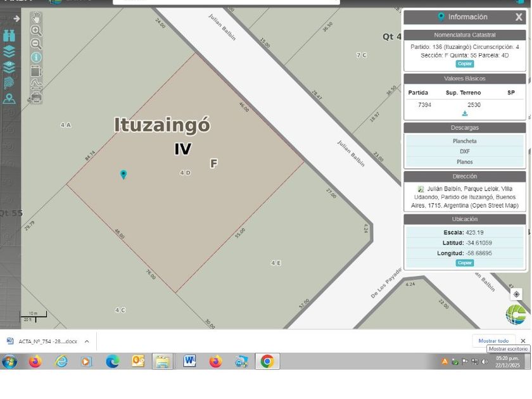
Task: Close the downloads bar
Action: pos(523,341)
